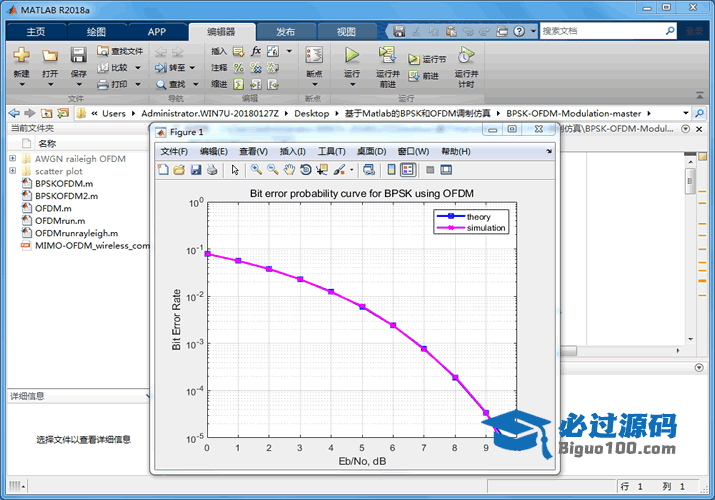Viewport: 715px width, 500px height.
Task: Toggle the edit plot arrow tool
Action: [x=235, y=170]
